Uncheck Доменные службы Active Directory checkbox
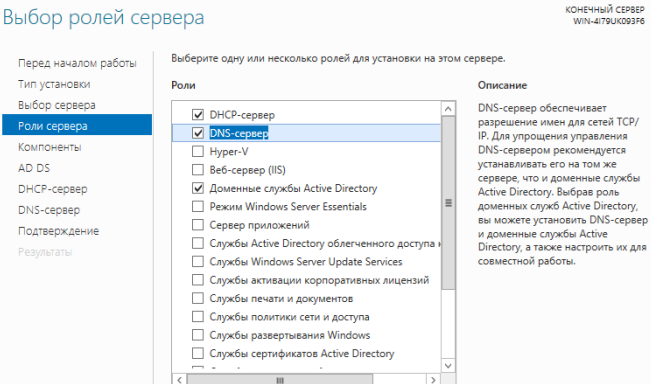Image resolution: width=651 pixels, height=384 pixels. point(198,188)
